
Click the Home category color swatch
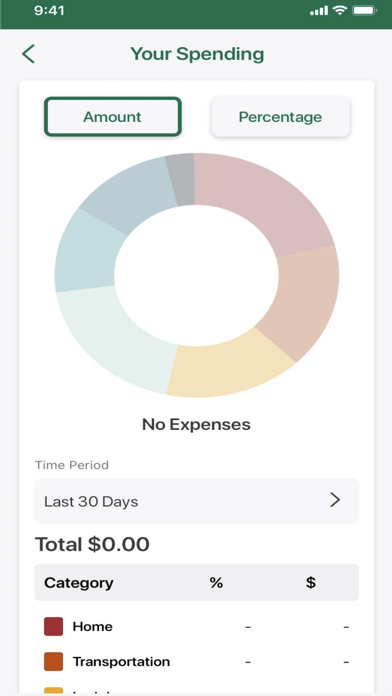tap(53, 626)
